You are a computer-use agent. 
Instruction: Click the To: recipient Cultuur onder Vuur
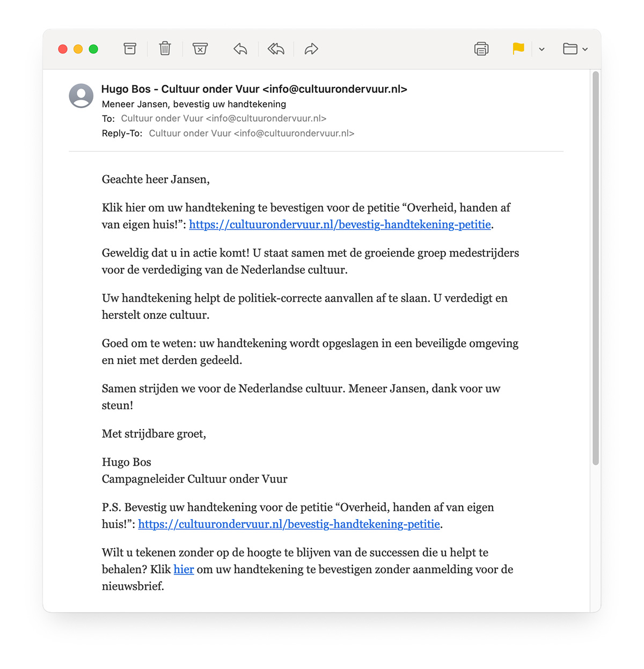coord(224,118)
